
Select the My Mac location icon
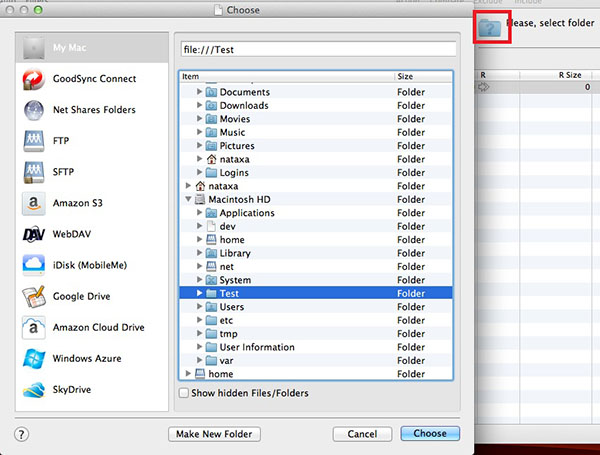[x=34, y=48]
